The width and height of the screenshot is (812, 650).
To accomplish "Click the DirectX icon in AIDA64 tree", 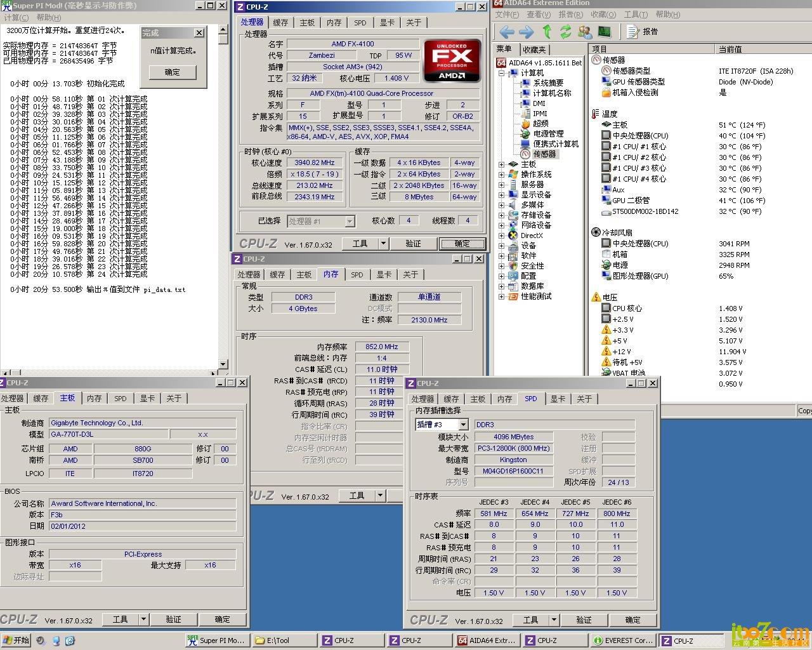I will (513, 235).
